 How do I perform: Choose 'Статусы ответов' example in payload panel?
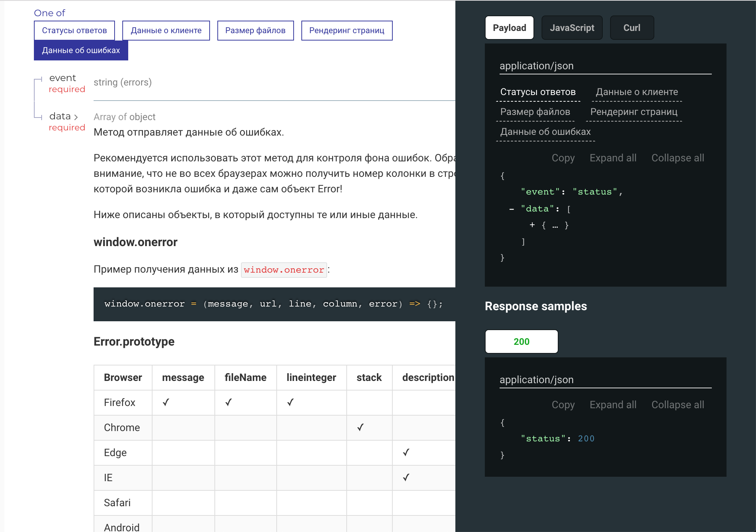tap(538, 92)
